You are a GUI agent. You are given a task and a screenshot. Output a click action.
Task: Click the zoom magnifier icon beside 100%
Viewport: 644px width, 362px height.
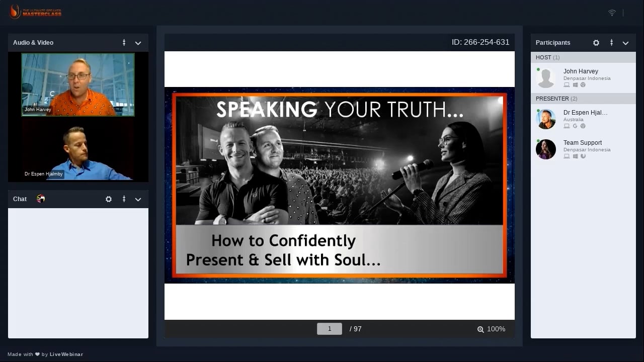(x=480, y=329)
